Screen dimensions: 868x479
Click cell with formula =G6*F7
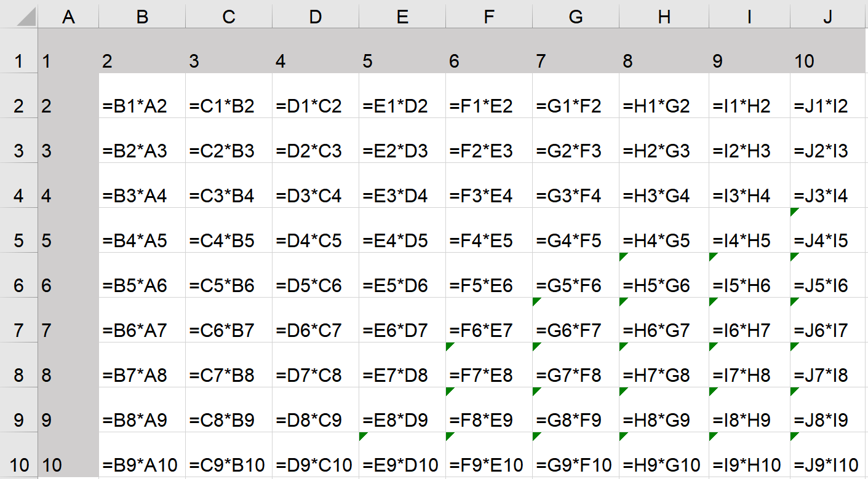[x=576, y=320]
